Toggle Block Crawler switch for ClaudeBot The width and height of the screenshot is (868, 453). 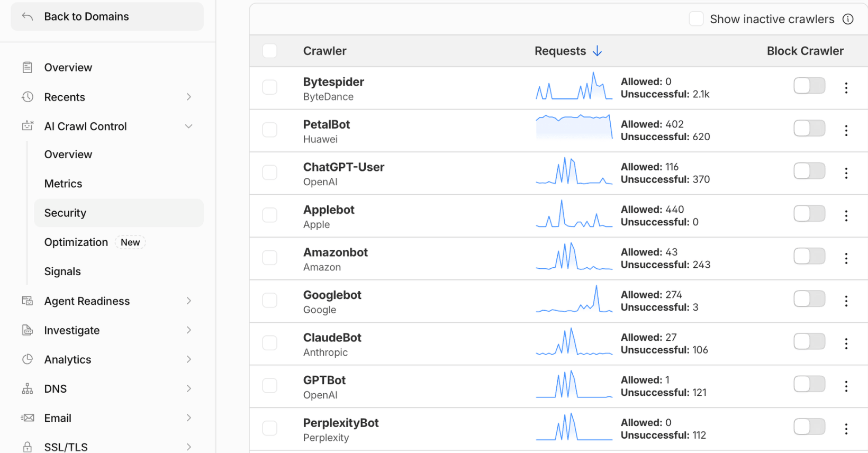809,341
